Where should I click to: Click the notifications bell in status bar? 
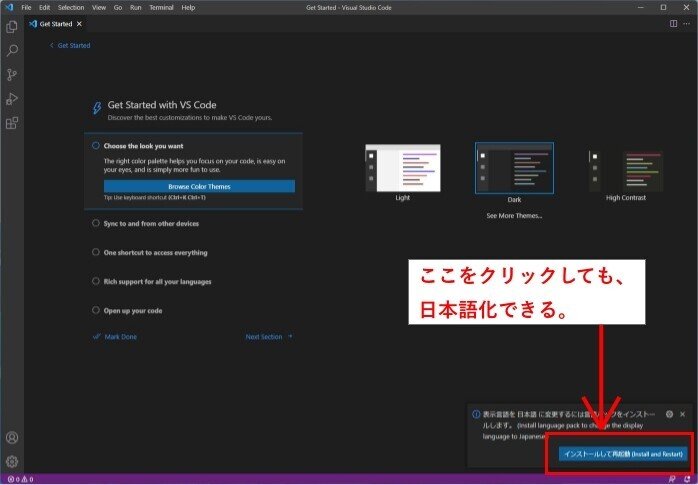tap(687, 479)
